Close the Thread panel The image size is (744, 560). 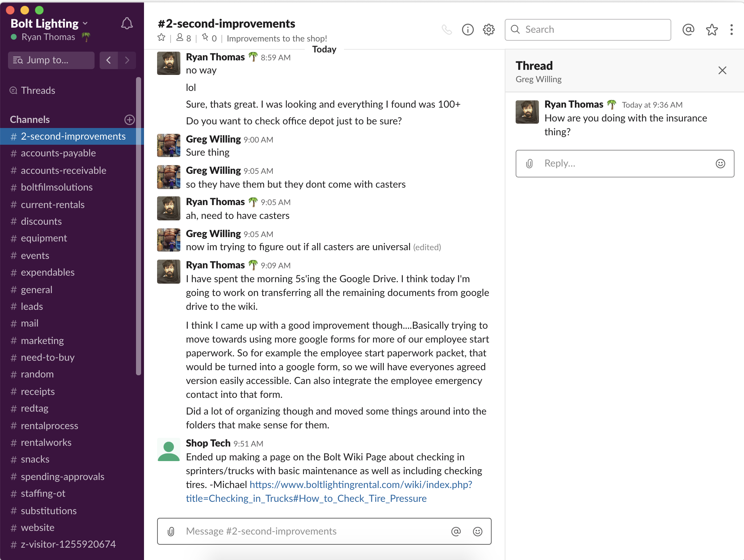(722, 71)
